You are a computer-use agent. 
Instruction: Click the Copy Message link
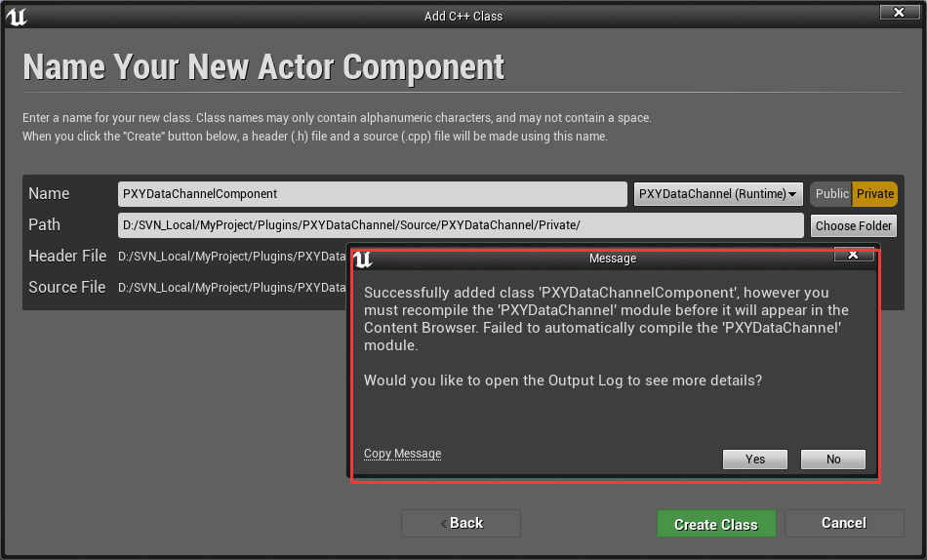coord(403,454)
